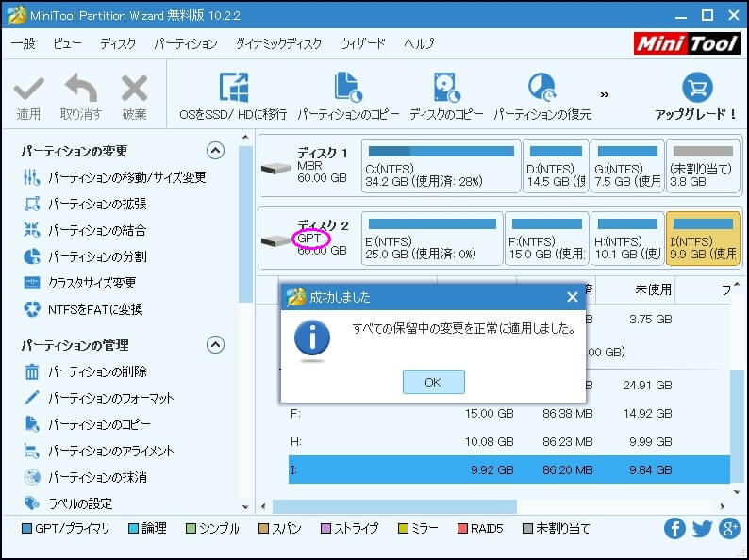Select Split Partition (パーティションの分割)
Viewport: 749px width, 560px height.
[85, 256]
